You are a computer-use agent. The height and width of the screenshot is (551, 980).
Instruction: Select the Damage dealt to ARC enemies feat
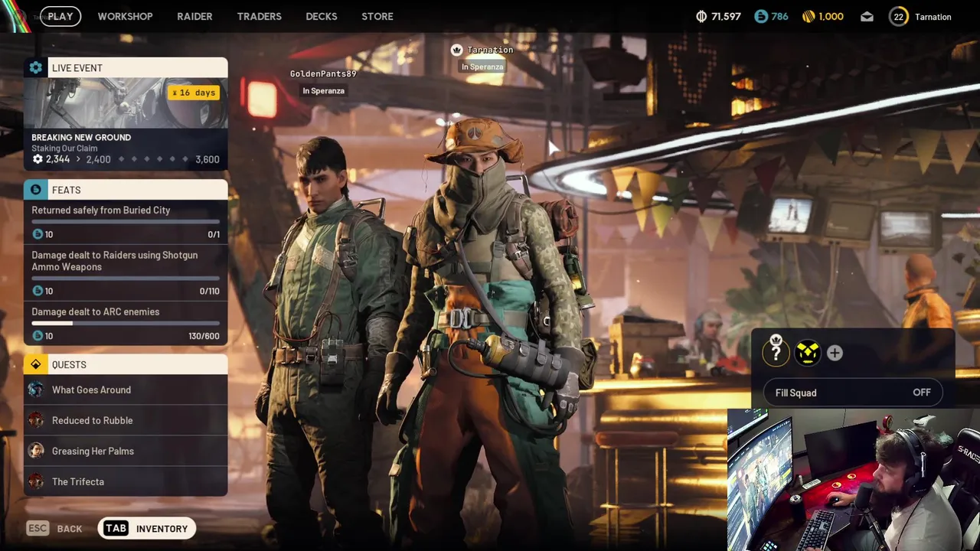(126, 324)
